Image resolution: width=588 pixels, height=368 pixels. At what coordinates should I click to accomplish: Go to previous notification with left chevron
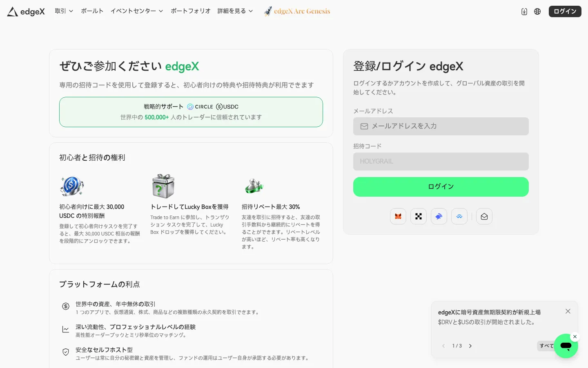point(443,346)
